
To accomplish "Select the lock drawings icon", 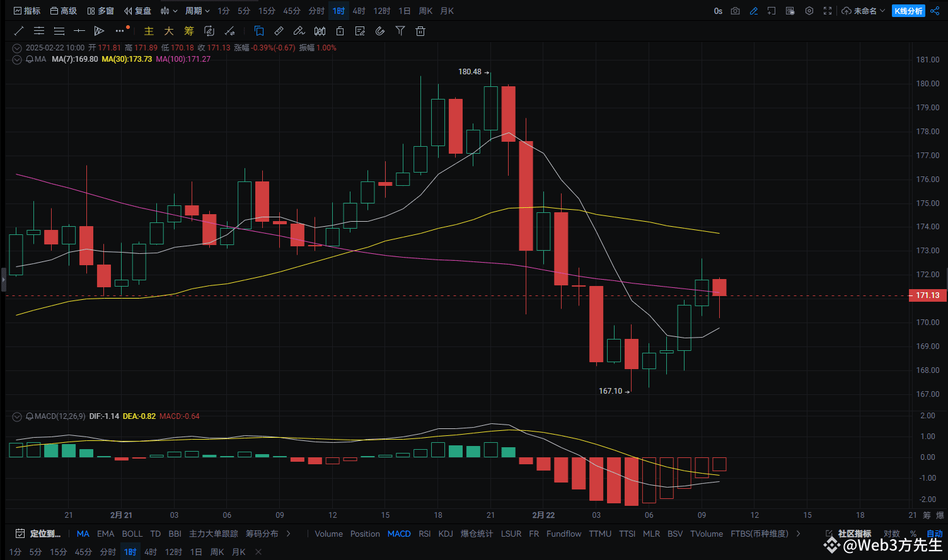I will pos(340,31).
